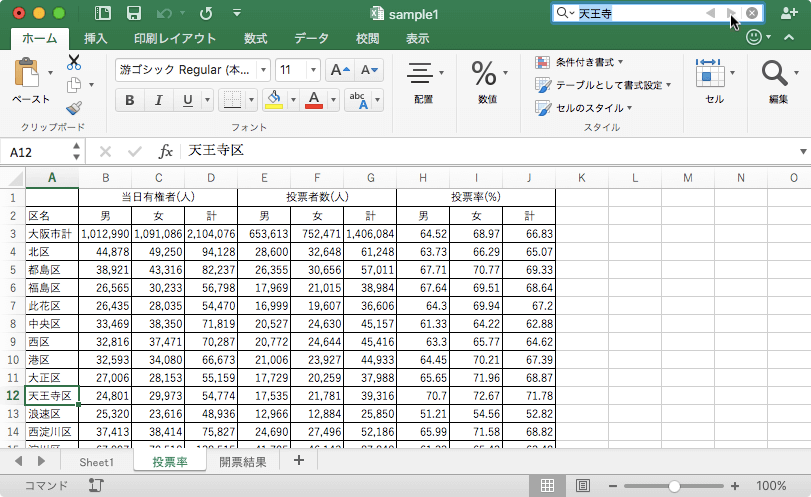Click the Save floppy disk icon
The width and height of the screenshot is (811, 497).
point(134,13)
